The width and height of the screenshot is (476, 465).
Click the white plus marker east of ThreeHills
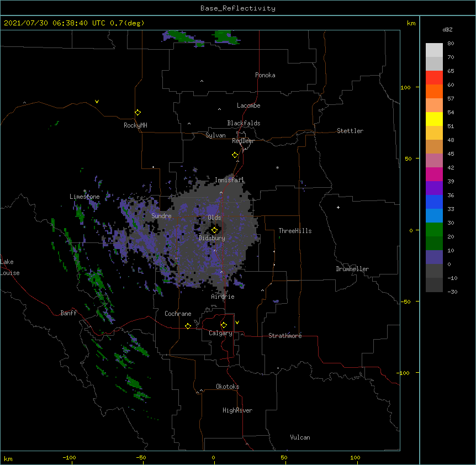tap(338, 207)
